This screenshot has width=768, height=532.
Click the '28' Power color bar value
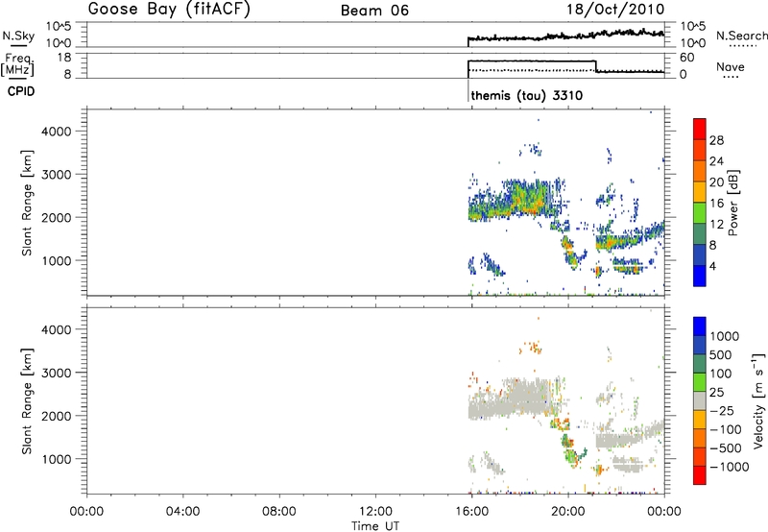tap(716, 140)
